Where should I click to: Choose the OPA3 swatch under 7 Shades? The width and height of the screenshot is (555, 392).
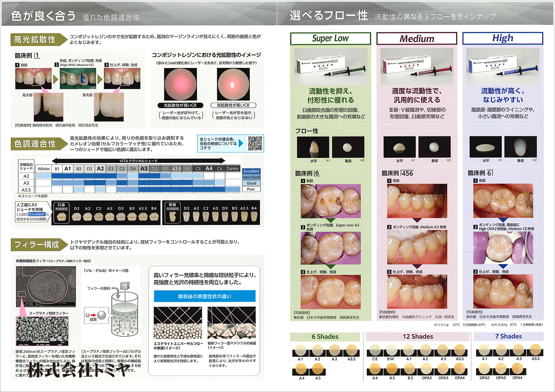(501, 370)
